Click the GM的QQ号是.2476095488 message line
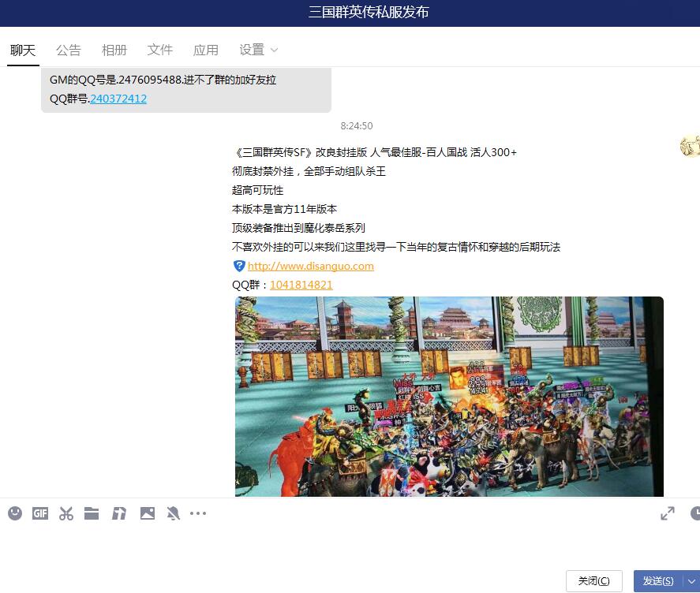Viewport: 700px width, 593px height. [163, 80]
